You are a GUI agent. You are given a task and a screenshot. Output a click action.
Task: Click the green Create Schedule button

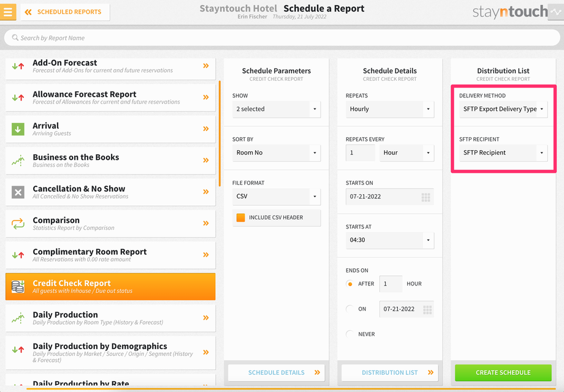[503, 372]
